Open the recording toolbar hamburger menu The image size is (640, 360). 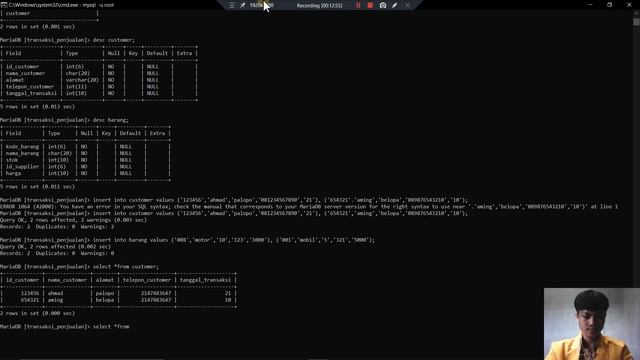pyautogui.click(x=231, y=5)
